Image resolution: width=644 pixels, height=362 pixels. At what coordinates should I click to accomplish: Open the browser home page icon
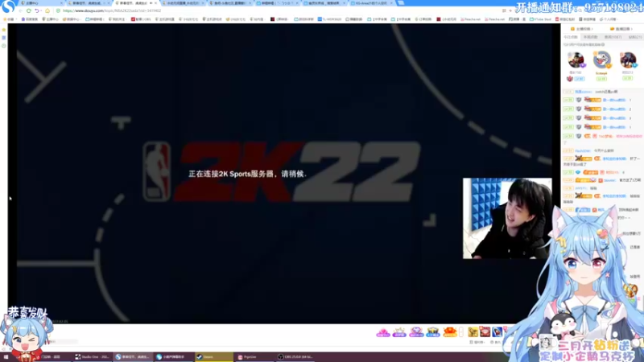point(47,10)
